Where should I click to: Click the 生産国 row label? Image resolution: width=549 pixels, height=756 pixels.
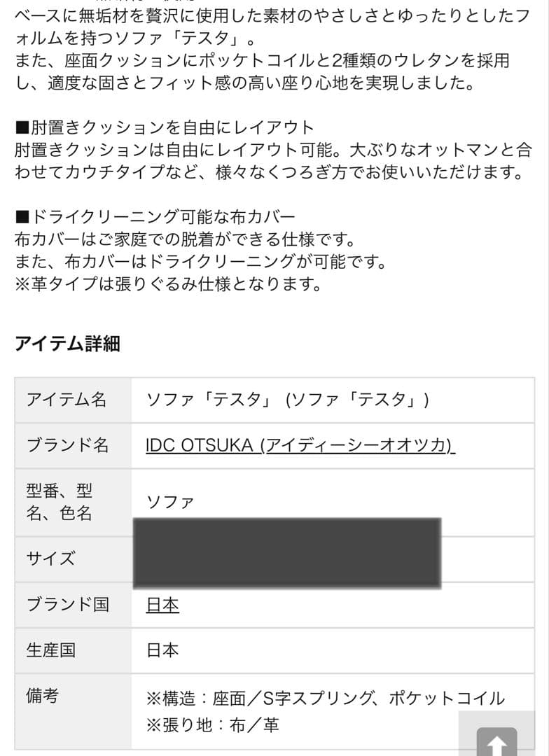click(50, 650)
